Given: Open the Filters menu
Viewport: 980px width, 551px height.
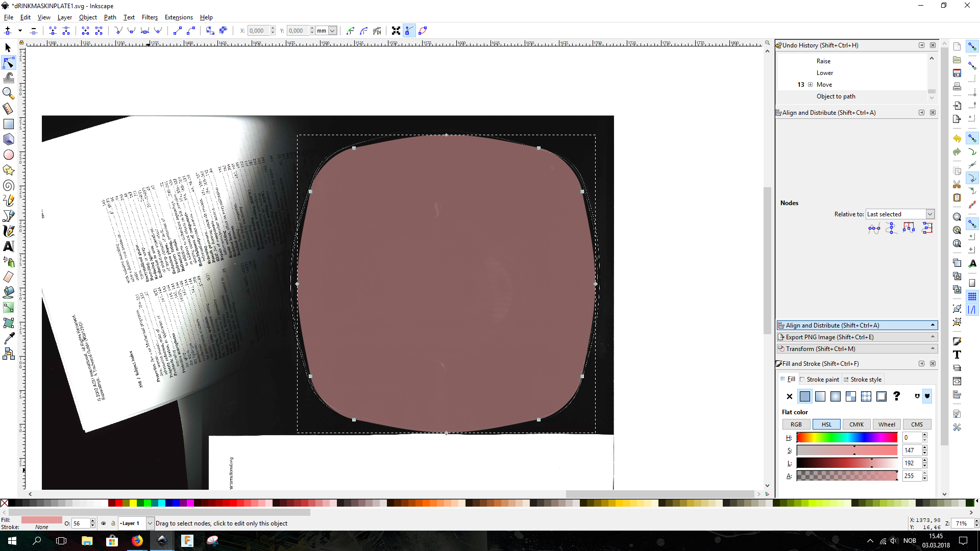Looking at the screenshot, I should 150,17.
